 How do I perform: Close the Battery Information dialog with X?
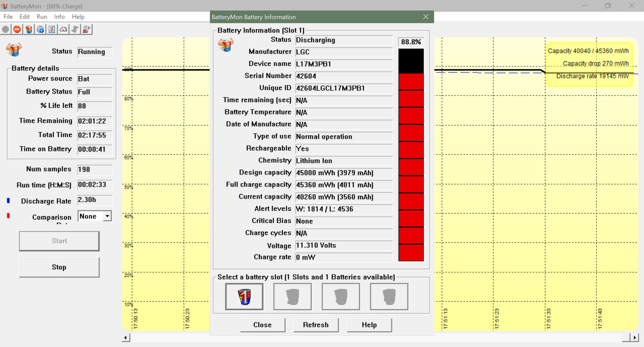(426, 17)
